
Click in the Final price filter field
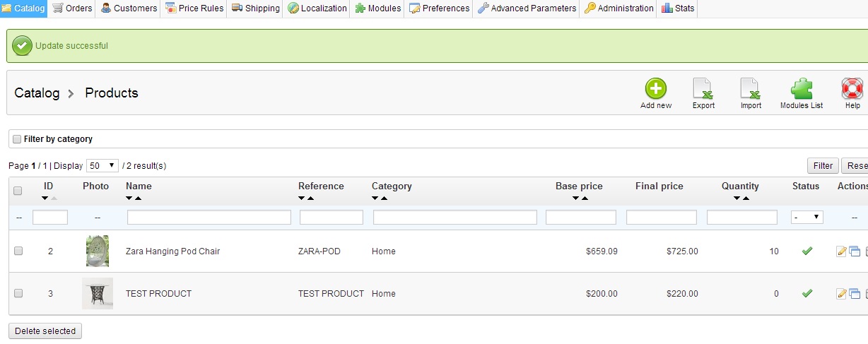(662, 218)
